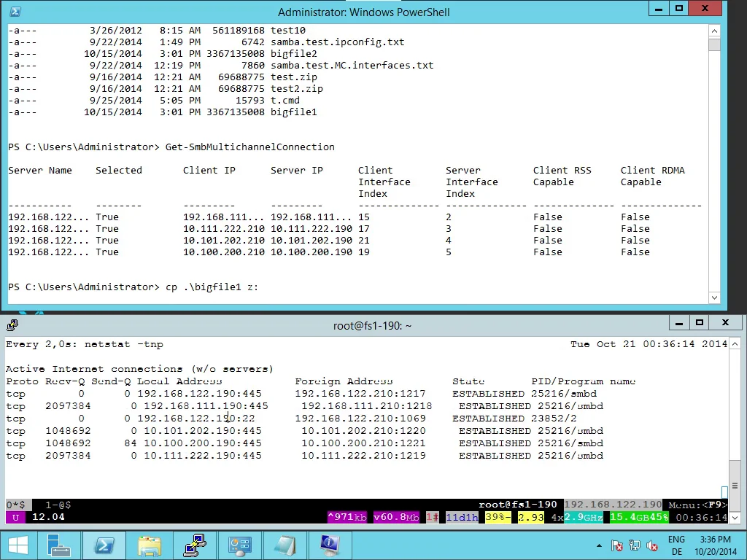Click the PowerShell scrollbar thumb
This screenshot has height=560, width=747.
tap(714, 44)
